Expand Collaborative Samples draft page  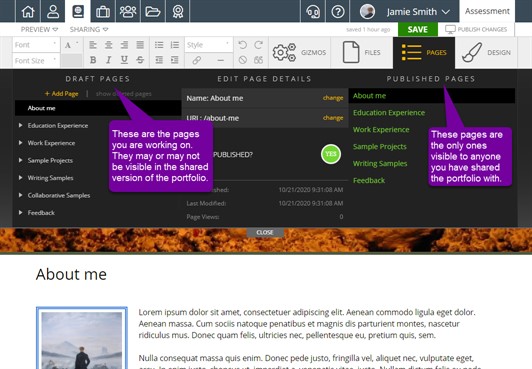(x=20, y=195)
